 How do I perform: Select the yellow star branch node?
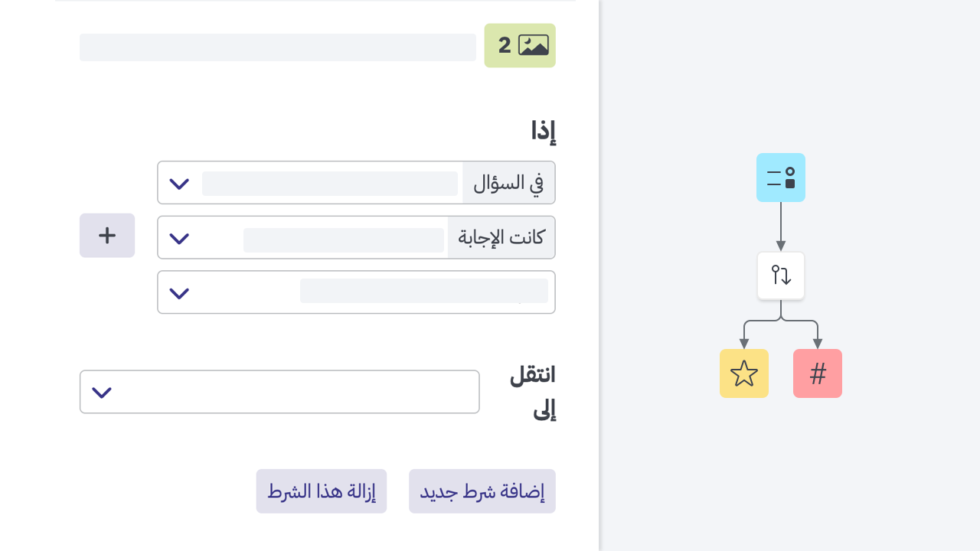743,373
